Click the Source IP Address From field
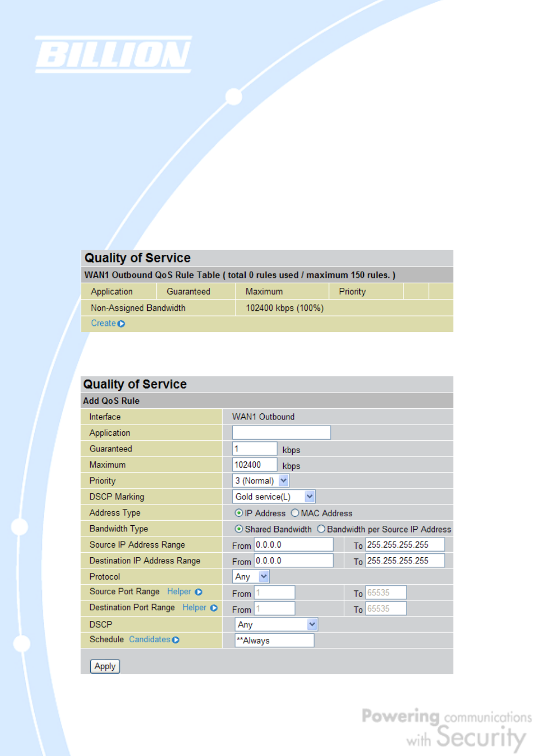The width and height of the screenshot is (534, 756). click(x=294, y=545)
